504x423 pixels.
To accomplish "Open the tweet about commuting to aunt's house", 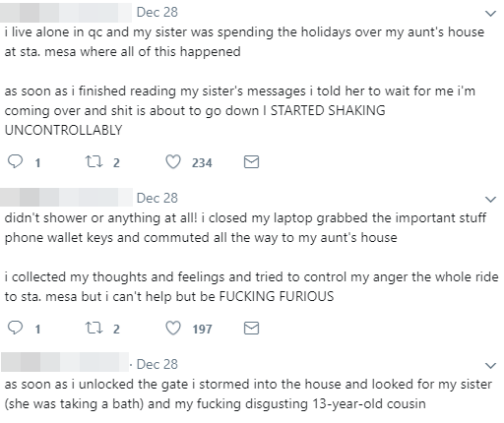I will tap(251, 257).
